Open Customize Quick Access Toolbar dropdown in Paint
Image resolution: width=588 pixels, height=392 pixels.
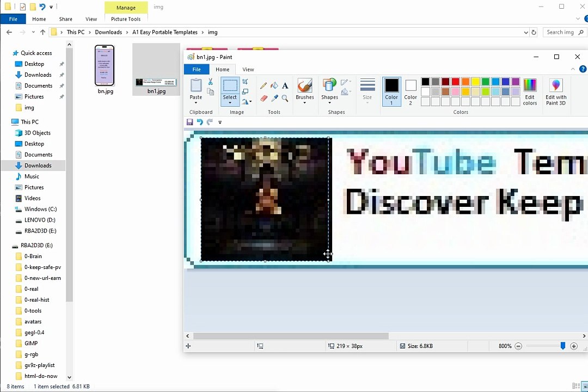click(220, 122)
